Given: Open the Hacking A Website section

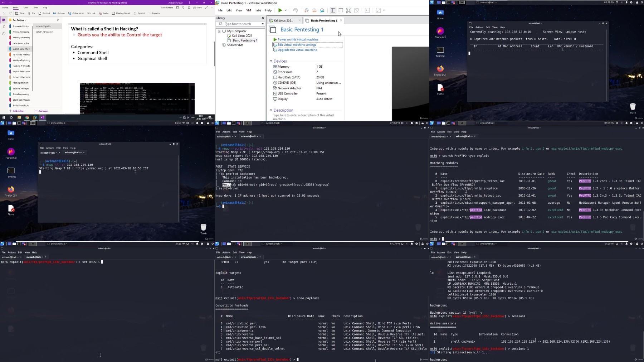Looking at the screenshot, I should tap(21, 66).
